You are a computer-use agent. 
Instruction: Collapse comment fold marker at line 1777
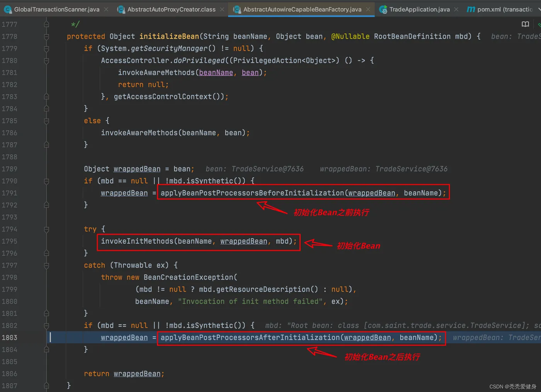(x=46, y=24)
